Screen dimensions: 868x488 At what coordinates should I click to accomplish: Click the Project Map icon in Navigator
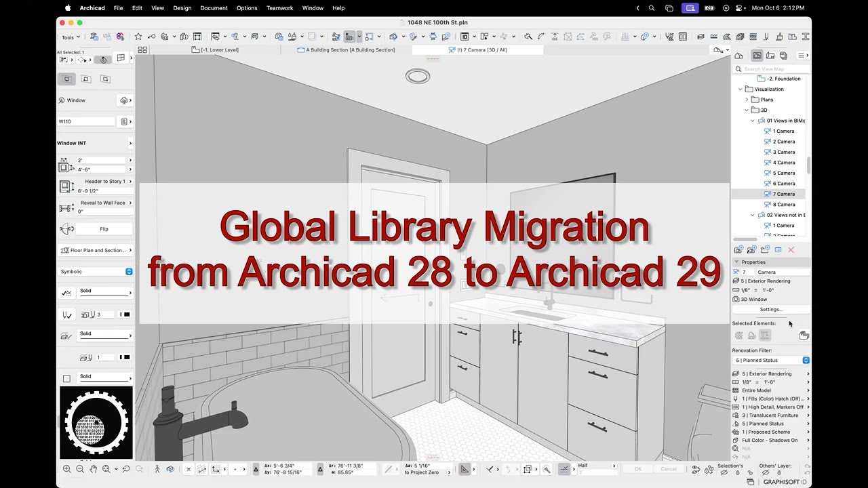(739, 56)
